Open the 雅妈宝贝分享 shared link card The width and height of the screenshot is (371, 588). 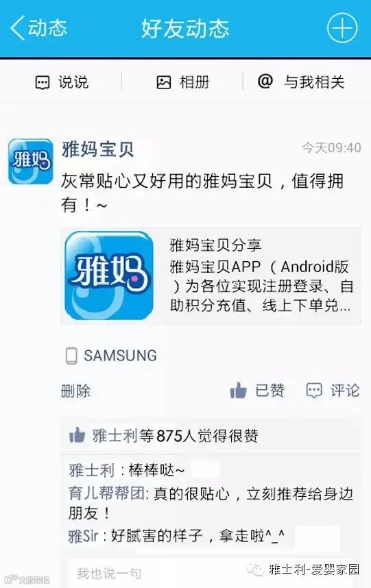211,275
